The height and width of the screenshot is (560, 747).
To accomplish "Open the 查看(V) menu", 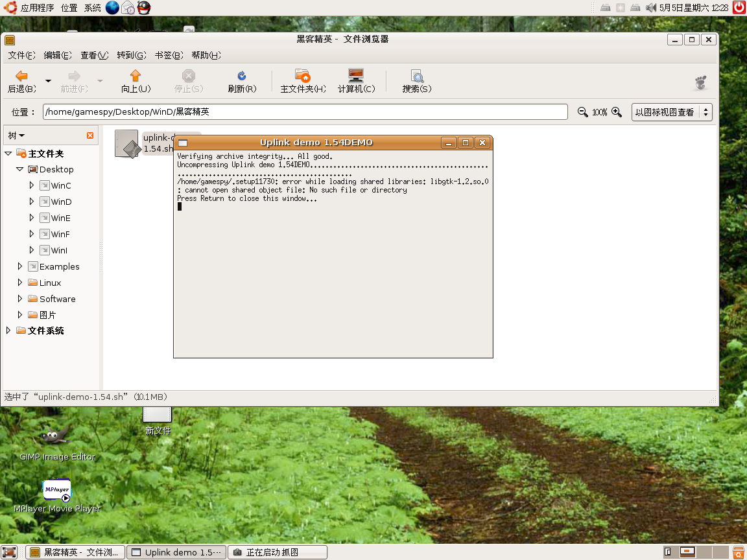I will click(x=94, y=55).
